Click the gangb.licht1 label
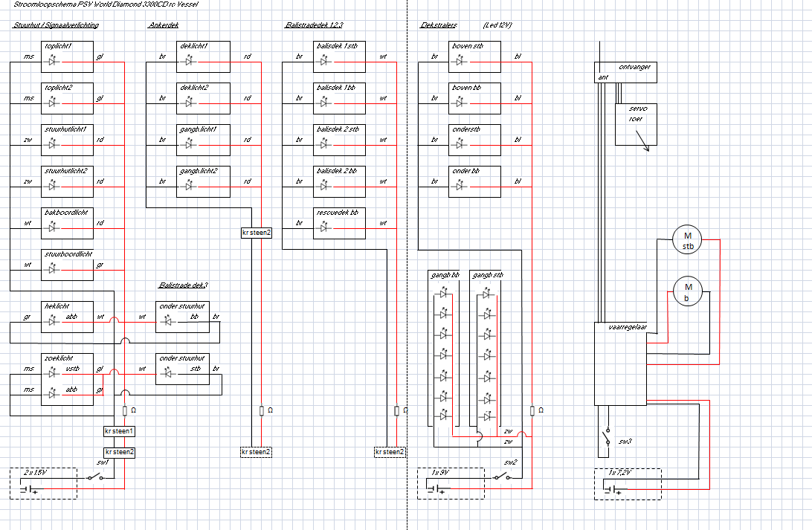The height and width of the screenshot is (530, 812). click(x=199, y=129)
